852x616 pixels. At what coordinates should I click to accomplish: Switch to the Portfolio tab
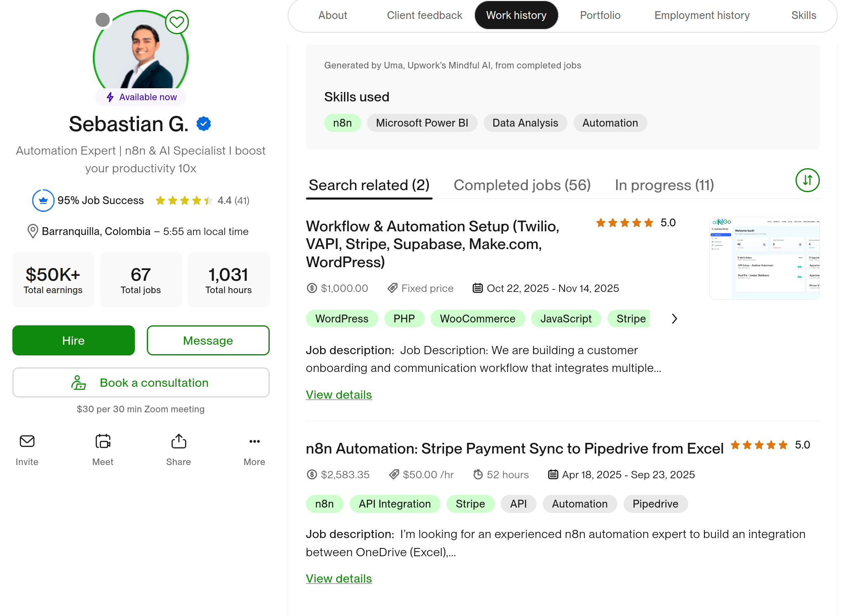tap(600, 15)
